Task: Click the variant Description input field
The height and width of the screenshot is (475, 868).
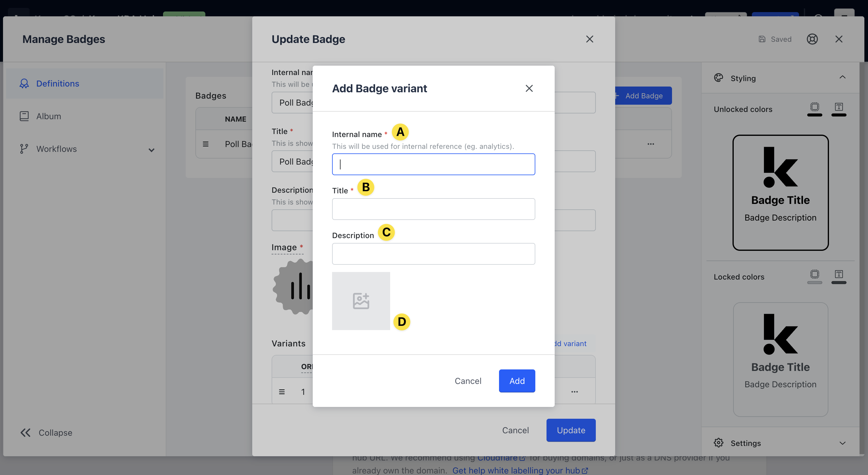Action: [x=433, y=254]
